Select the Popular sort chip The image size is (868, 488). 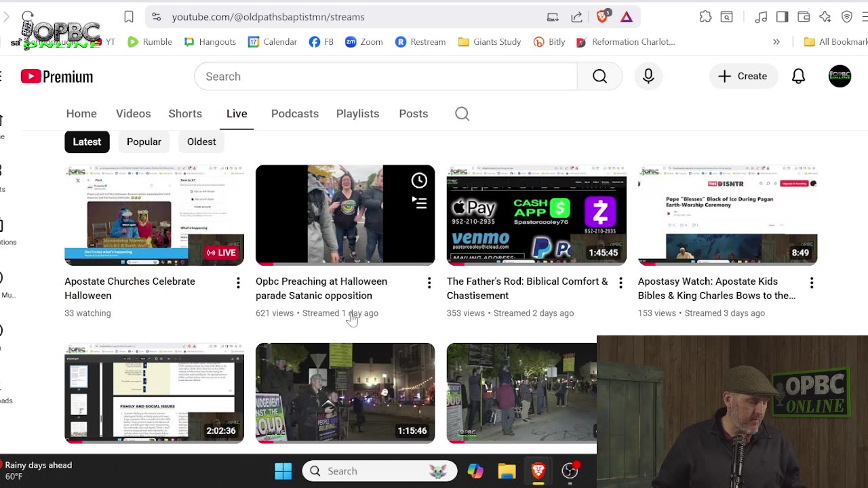pos(144,142)
